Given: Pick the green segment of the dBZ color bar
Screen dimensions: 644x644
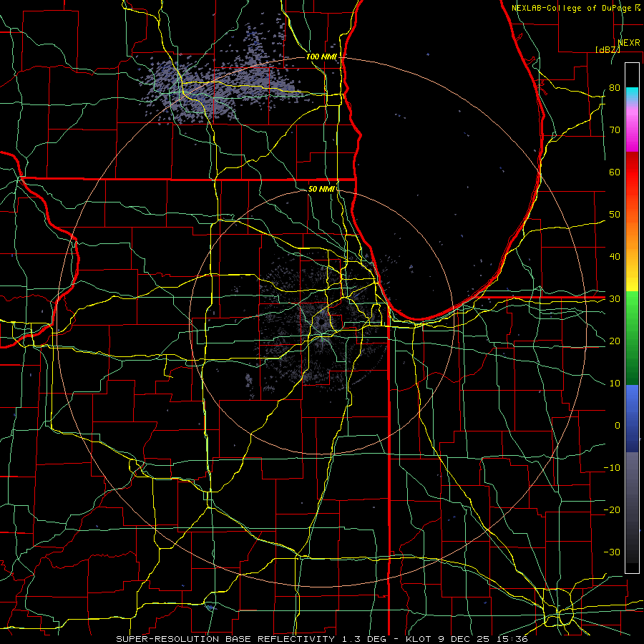Looking at the screenshot, I should 632,338.
